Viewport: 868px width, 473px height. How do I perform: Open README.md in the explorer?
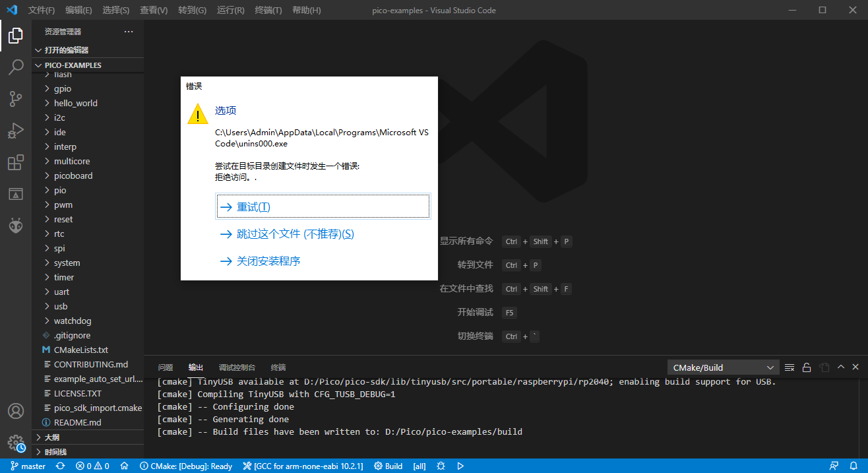[88, 422]
